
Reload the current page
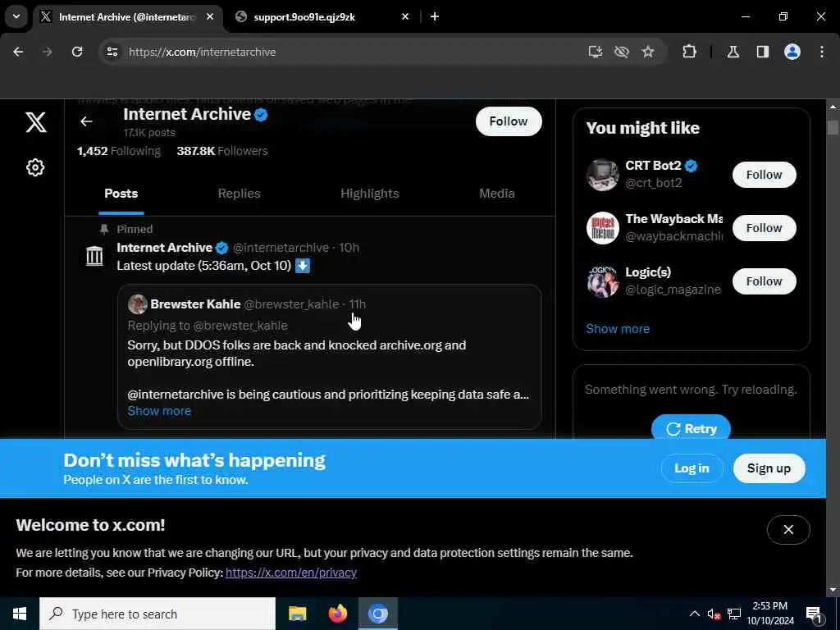77,52
